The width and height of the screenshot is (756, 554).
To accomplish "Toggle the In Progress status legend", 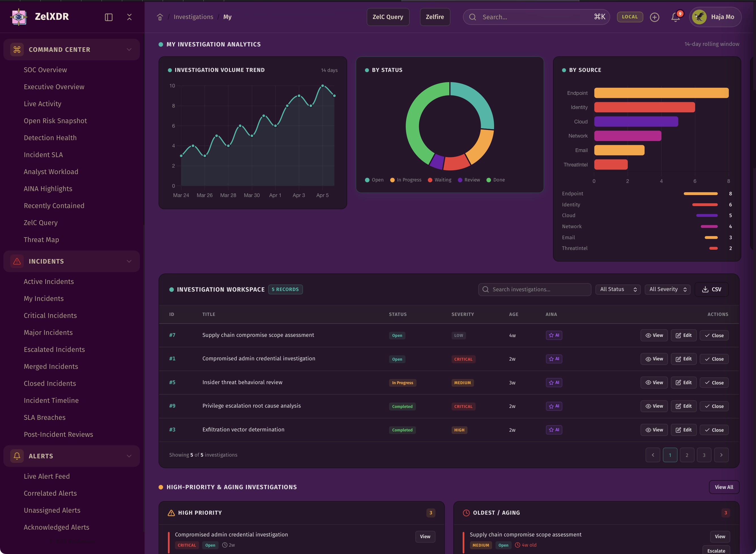I will point(405,180).
